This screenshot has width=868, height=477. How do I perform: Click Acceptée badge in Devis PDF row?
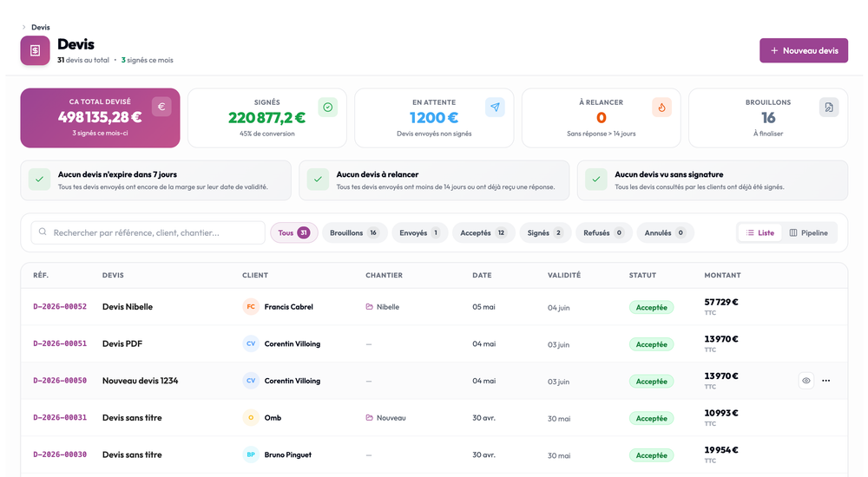[651, 345]
